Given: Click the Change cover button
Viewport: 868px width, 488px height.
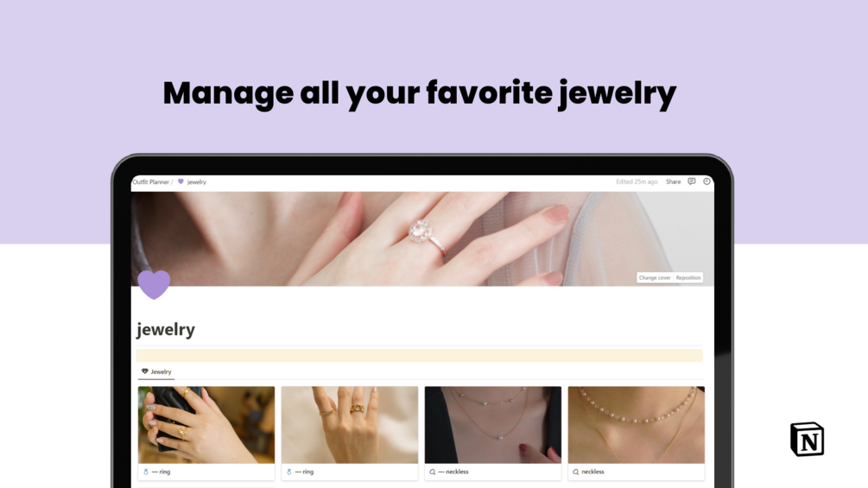Looking at the screenshot, I should click(x=655, y=278).
